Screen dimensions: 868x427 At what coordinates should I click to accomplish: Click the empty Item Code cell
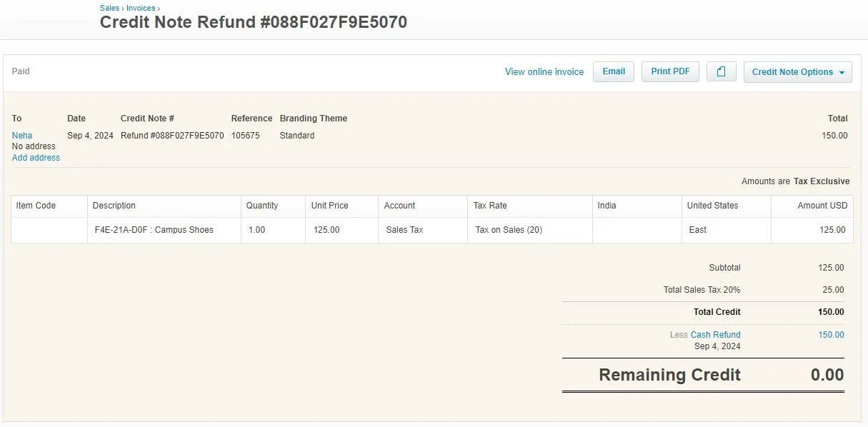49,230
